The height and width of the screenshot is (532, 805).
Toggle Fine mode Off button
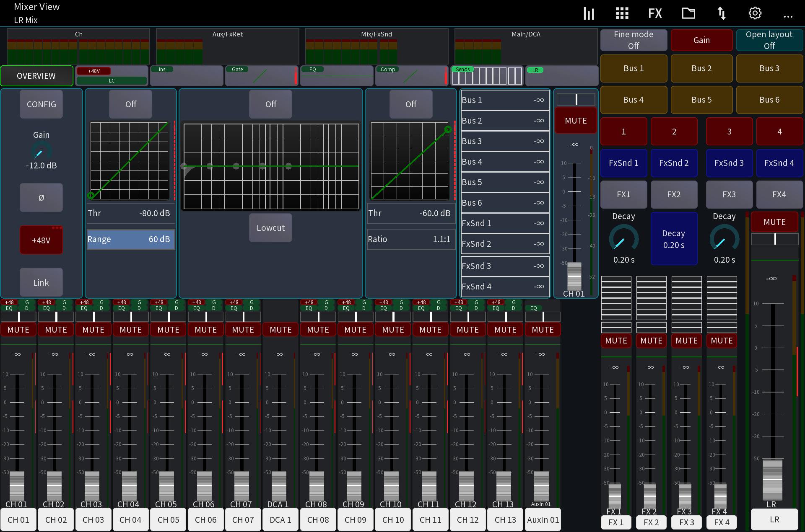(x=633, y=40)
